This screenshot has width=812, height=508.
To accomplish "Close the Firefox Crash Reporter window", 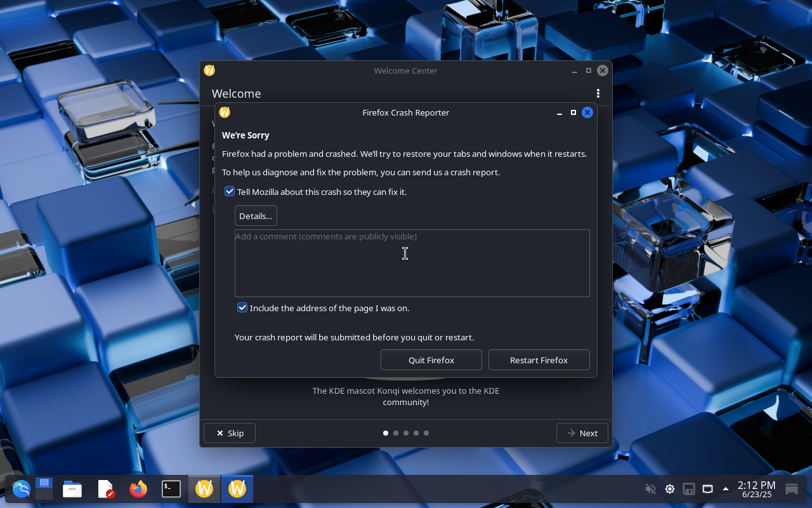I will 587,112.
